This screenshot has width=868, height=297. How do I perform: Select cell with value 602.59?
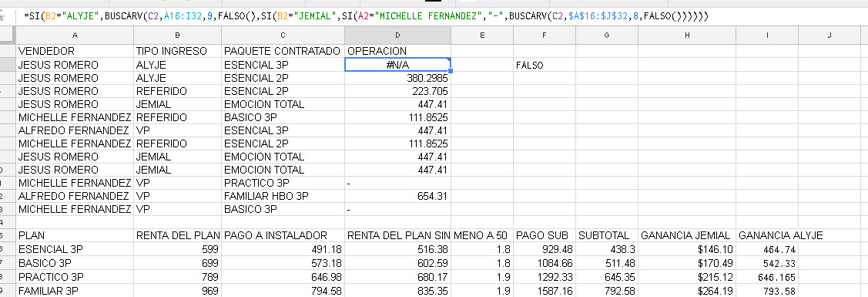397,262
